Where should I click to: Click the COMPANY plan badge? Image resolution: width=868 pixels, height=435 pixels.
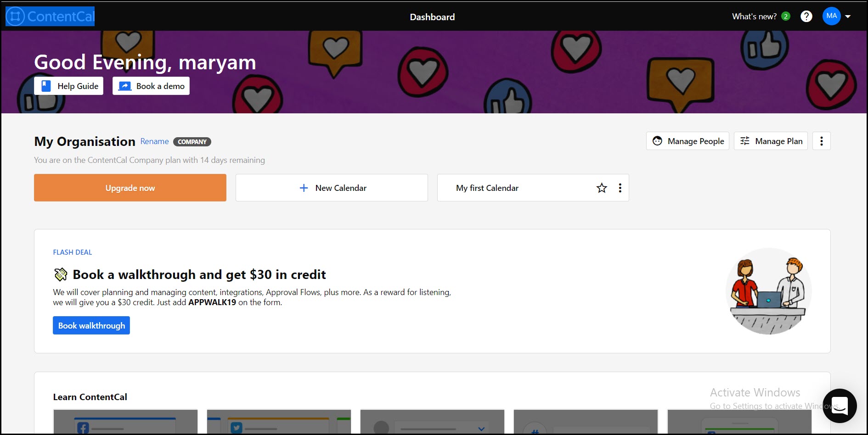pos(192,142)
